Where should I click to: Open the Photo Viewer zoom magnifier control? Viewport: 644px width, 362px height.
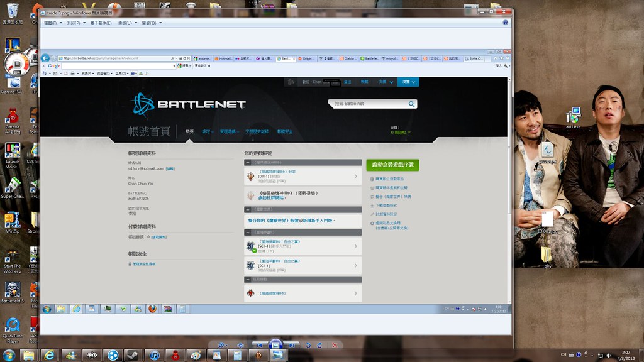pos(222,345)
